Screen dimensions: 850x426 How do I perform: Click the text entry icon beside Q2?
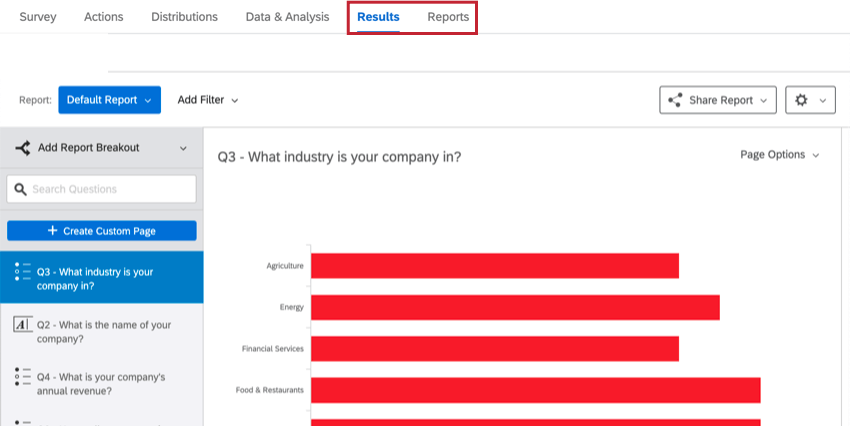pos(22,325)
